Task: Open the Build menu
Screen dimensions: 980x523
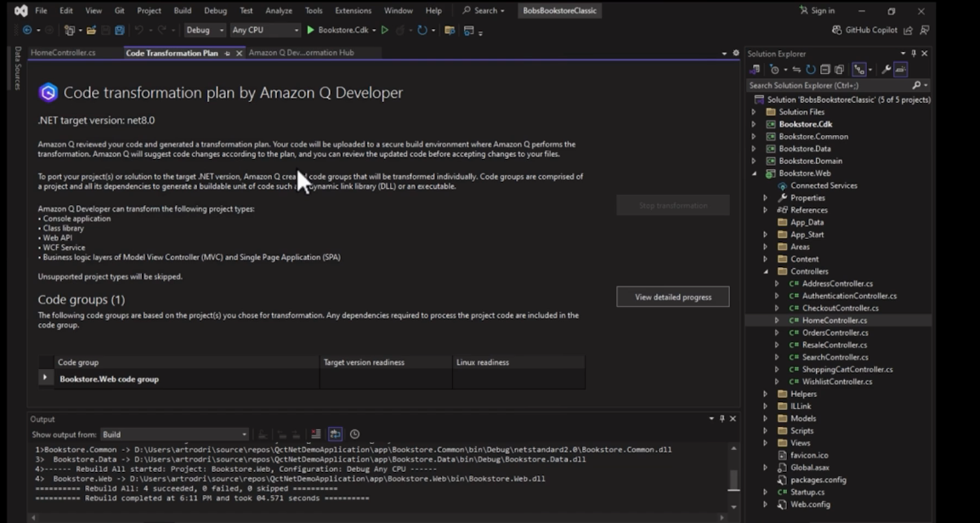Action: (x=183, y=11)
